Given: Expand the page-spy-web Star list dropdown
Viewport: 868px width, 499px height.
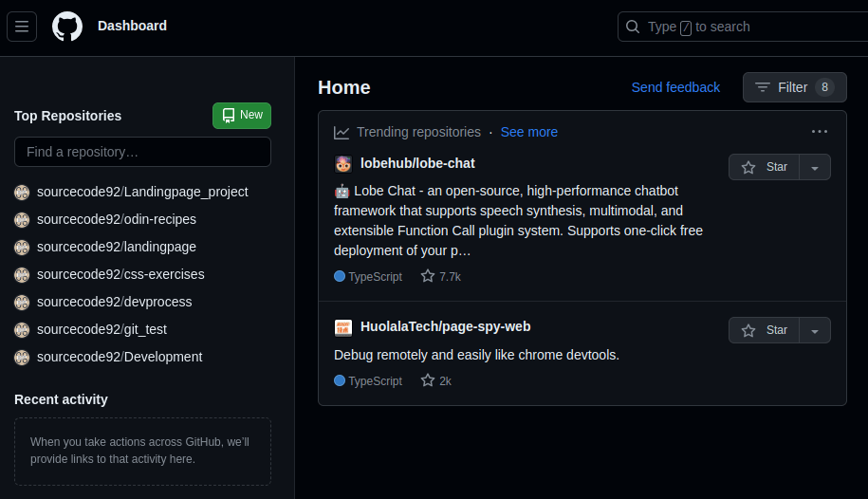Looking at the screenshot, I should click(x=815, y=330).
